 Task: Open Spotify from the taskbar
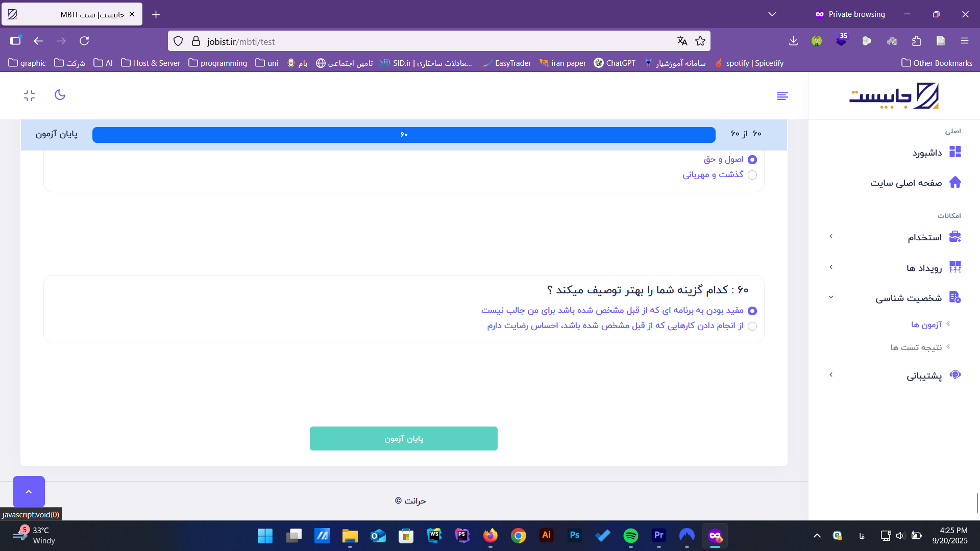click(x=630, y=536)
